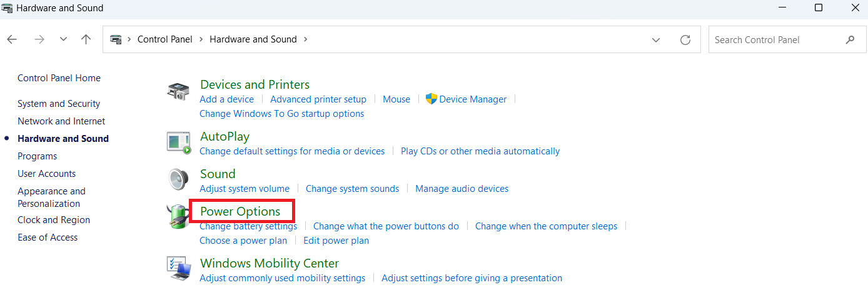This screenshot has height=305, width=868.
Task: Open AutoPlay heading
Action: coord(225,136)
